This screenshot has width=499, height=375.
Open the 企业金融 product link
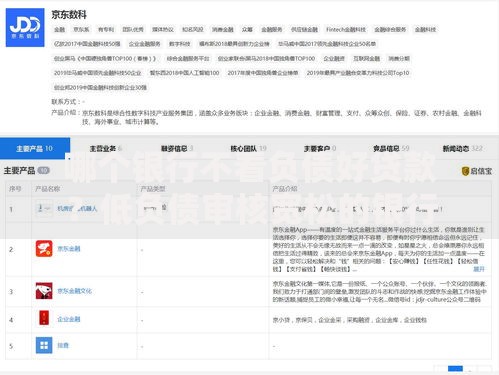pyautogui.click(x=69, y=319)
